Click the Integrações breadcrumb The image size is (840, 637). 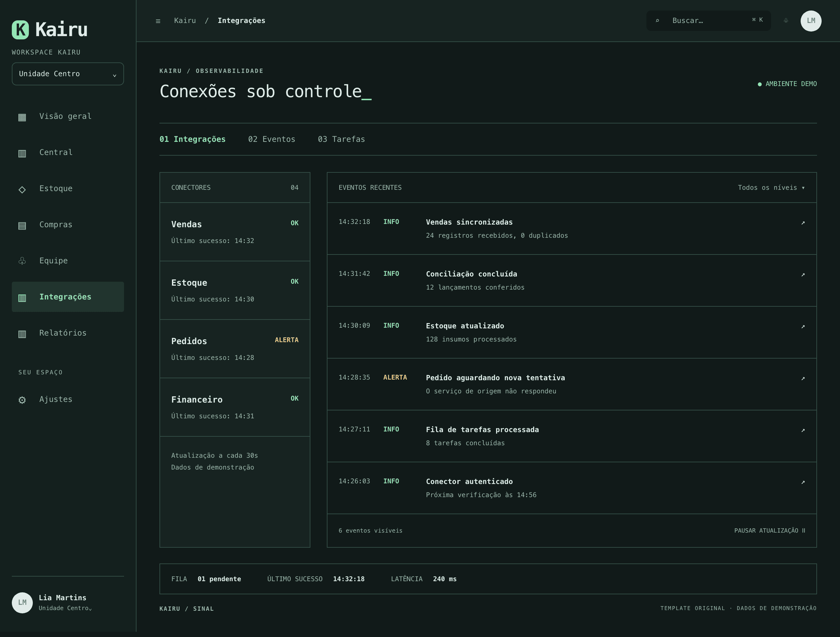tap(241, 21)
